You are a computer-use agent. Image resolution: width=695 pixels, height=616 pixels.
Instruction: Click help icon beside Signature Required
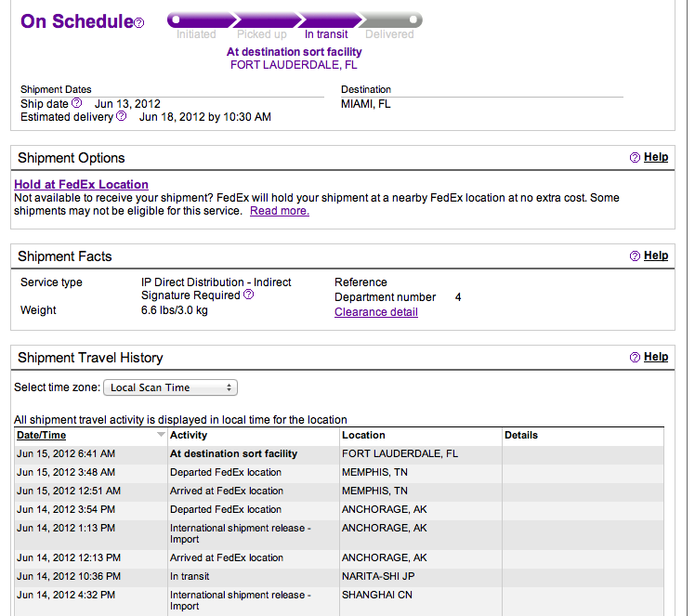249,295
